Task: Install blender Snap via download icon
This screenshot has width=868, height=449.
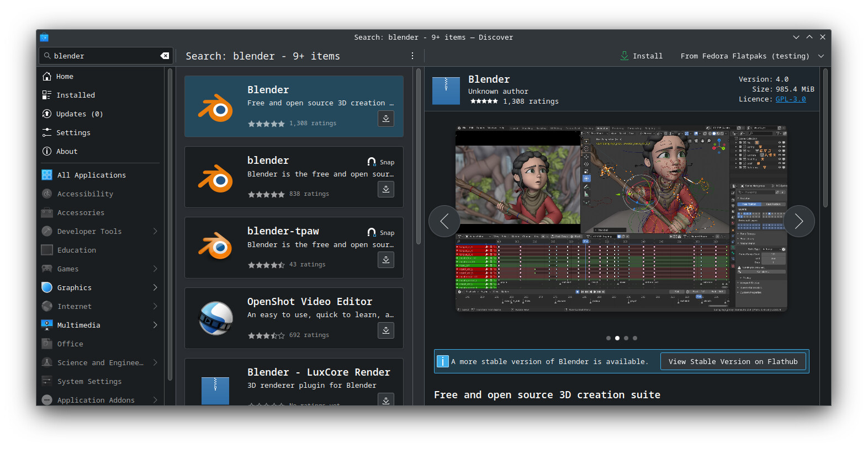Action: [386, 189]
